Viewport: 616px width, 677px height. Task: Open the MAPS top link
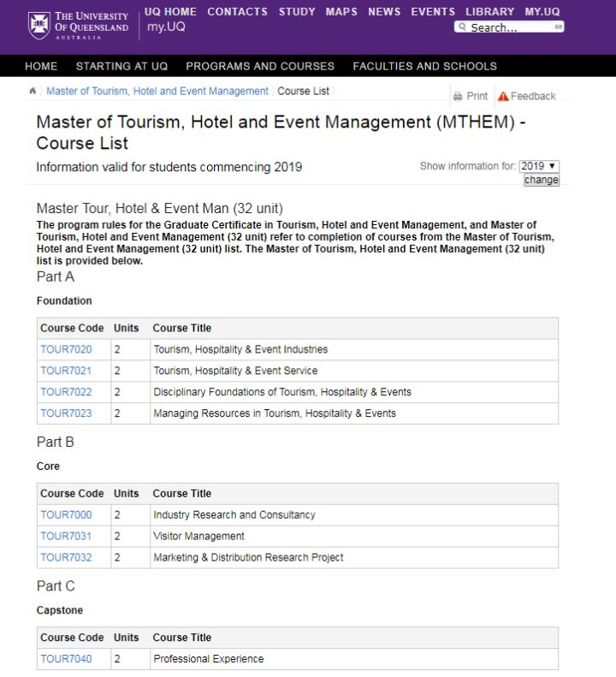point(341,12)
